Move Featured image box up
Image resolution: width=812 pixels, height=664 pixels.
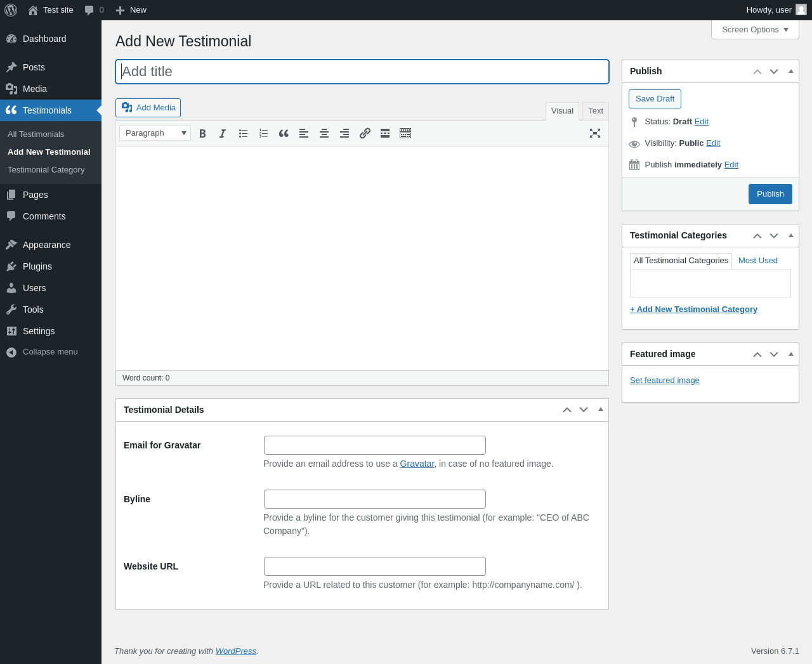tap(757, 355)
